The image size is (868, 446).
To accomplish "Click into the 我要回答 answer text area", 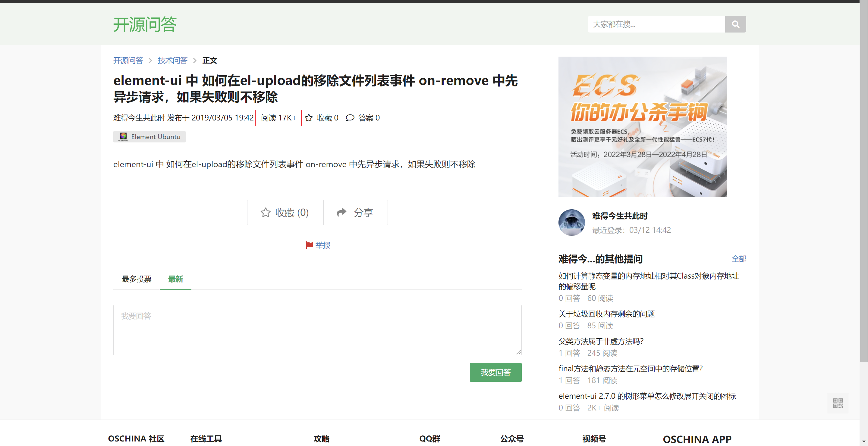I will (x=317, y=330).
